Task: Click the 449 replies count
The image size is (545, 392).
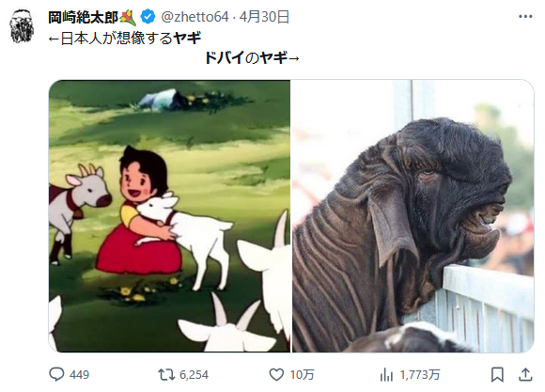Action: click(79, 374)
